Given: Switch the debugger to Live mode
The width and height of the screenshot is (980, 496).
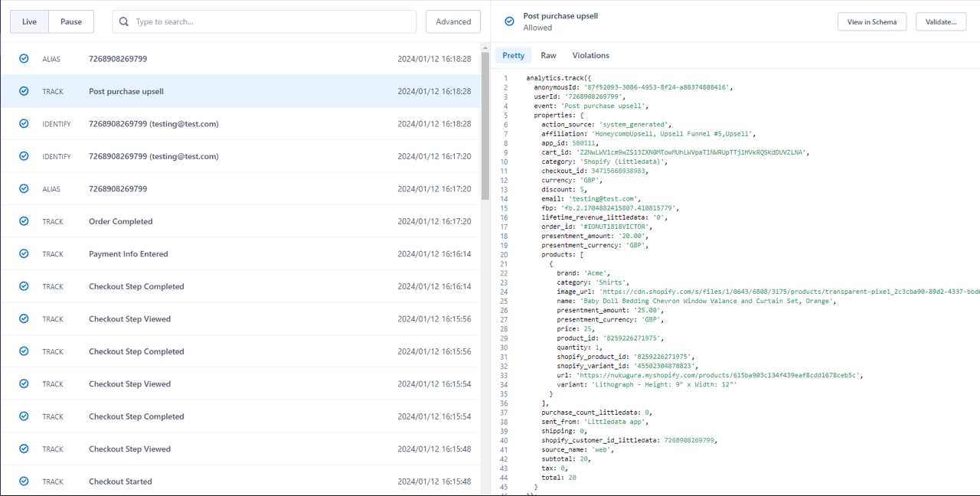Looking at the screenshot, I should click(x=29, y=21).
